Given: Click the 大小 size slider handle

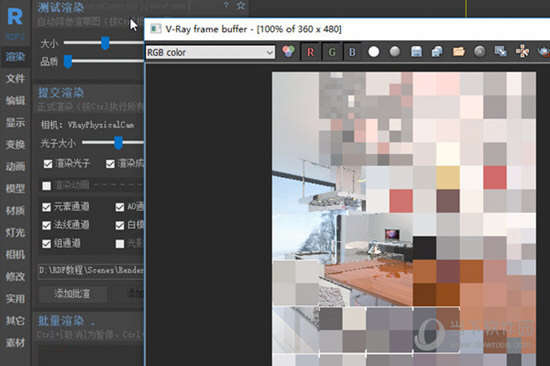Looking at the screenshot, I should click(x=105, y=43).
